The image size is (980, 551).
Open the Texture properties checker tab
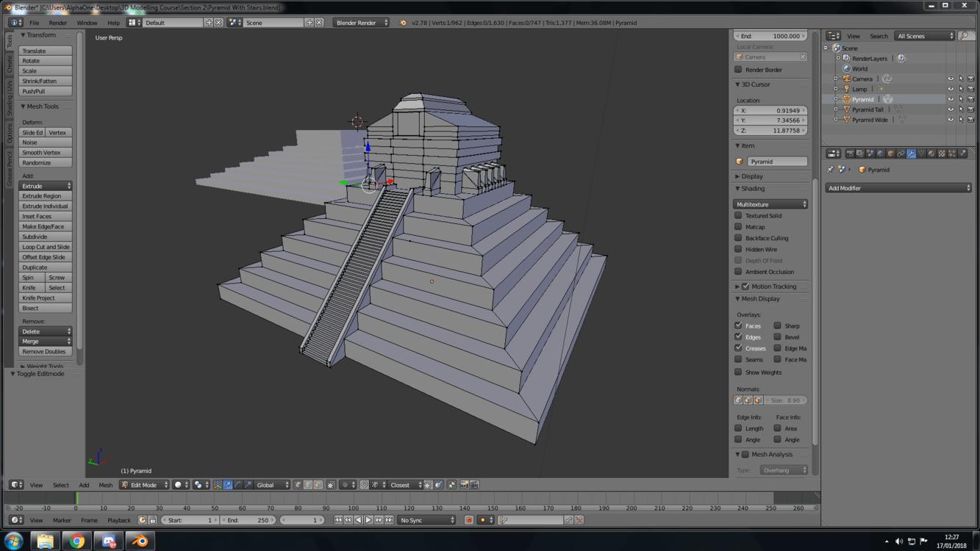coord(942,154)
